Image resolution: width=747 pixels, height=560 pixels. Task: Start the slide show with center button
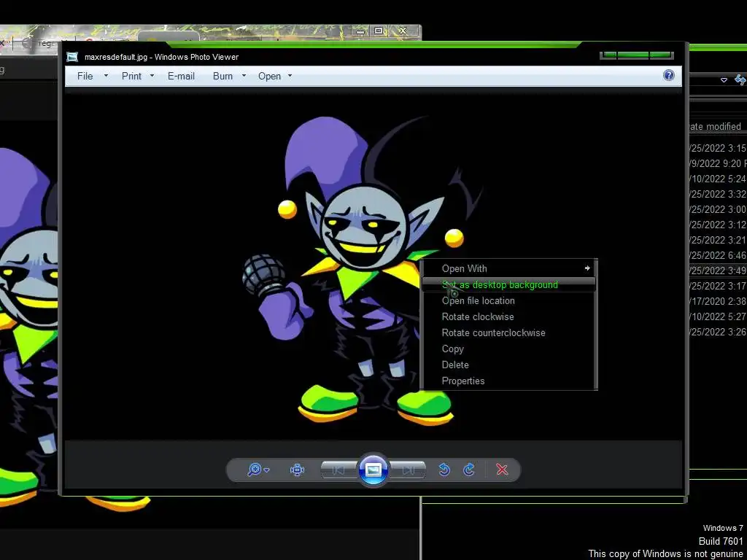click(373, 470)
